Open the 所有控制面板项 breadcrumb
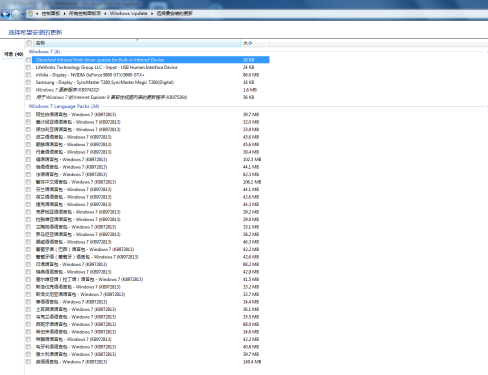Viewport: 488px width, 375px height. tap(85, 13)
